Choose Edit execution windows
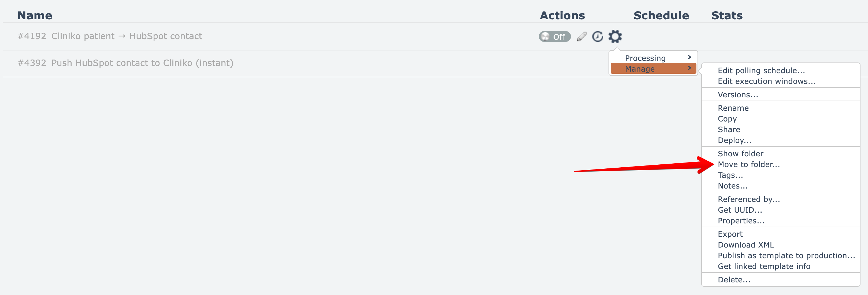The height and width of the screenshot is (295, 868). pyautogui.click(x=766, y=81)
